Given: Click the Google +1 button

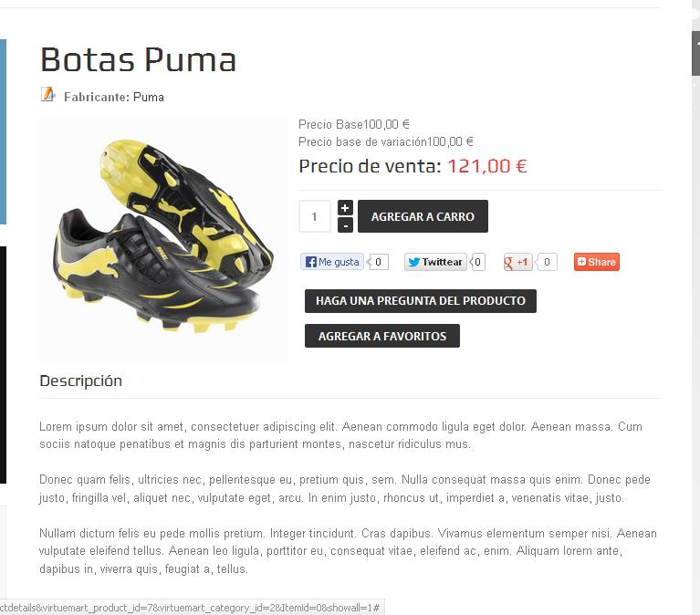Looking at the screenshot, I should (517, 262).
